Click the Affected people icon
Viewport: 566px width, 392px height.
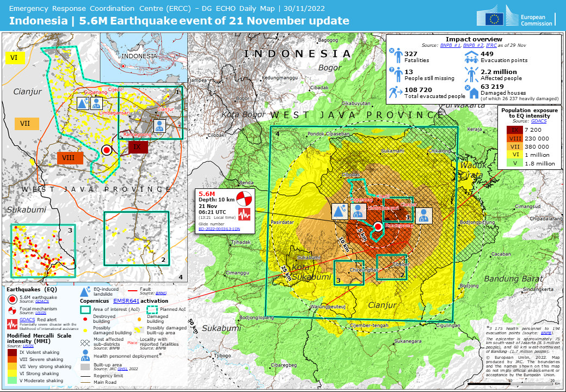coord(471,75)
